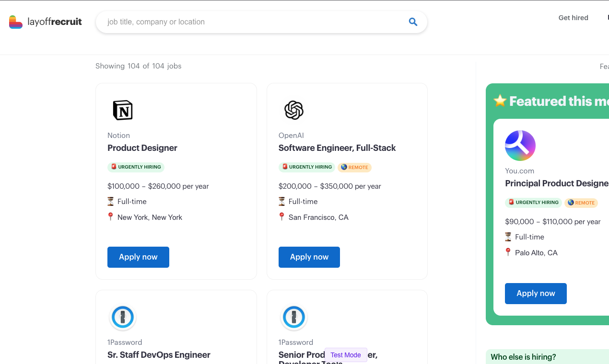Click $90,000 – $110,000 per year salary
Screen dimensions: 609x364
[x=553, y=222]
